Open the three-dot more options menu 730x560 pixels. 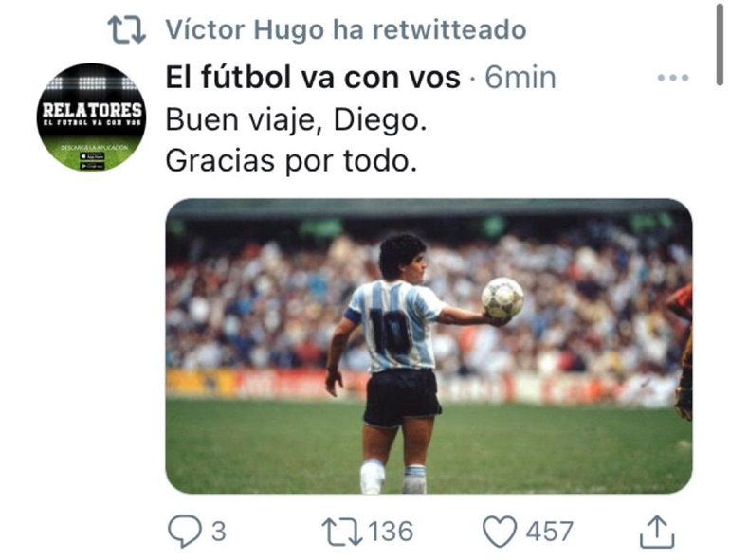tap(673, 78)
